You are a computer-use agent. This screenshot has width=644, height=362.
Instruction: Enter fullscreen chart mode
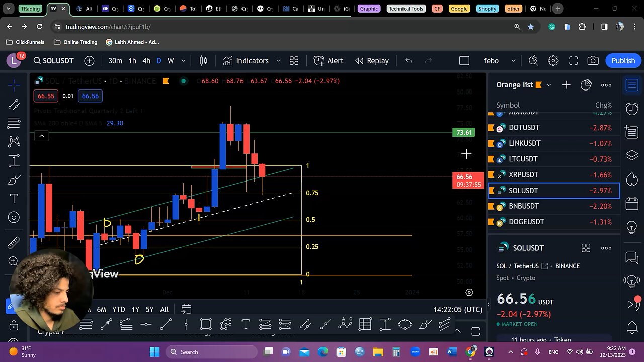tap(573, 61)
